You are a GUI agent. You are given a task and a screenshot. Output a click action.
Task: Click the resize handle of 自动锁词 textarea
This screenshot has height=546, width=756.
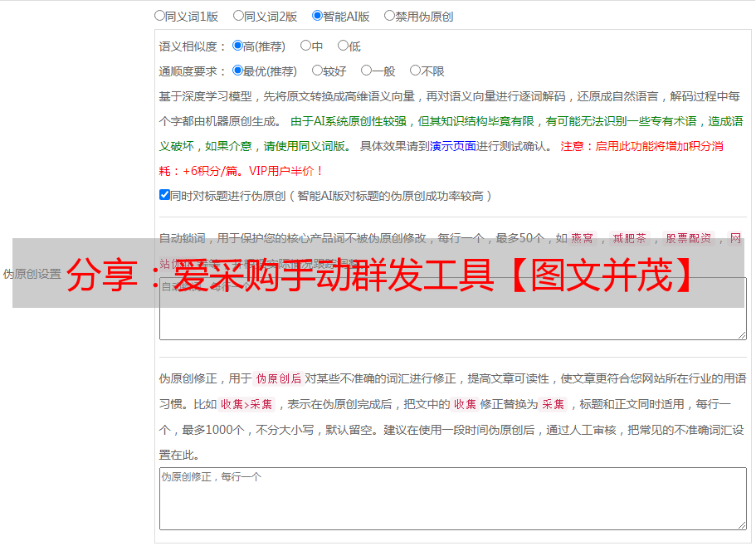pyautogui.click(x=742, y=335)
